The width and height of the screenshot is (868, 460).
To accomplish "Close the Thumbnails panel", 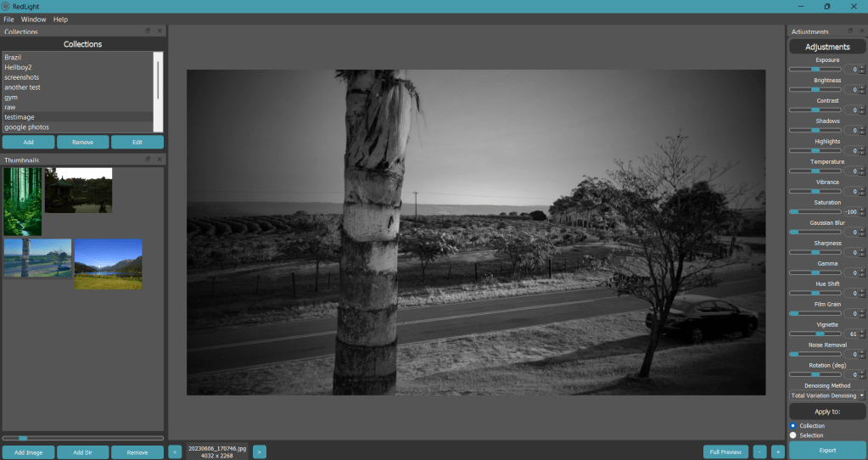I will tap(160, 159).
